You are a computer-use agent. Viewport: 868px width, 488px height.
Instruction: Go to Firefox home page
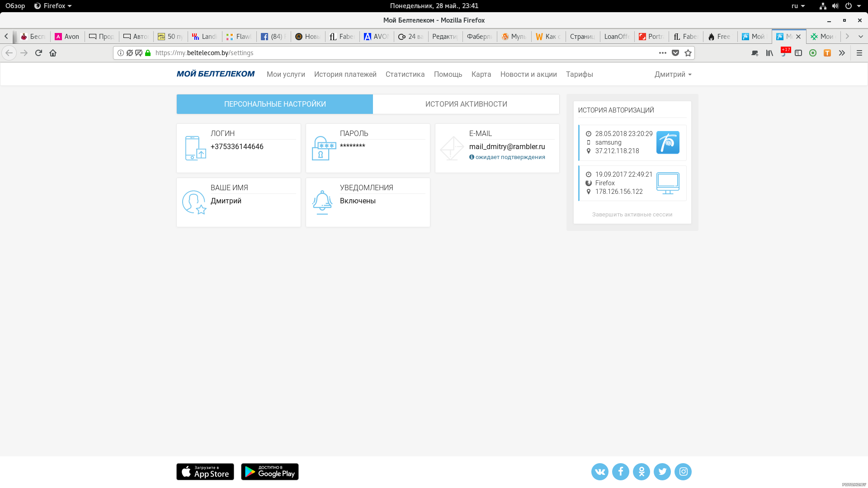click(53, 53)
